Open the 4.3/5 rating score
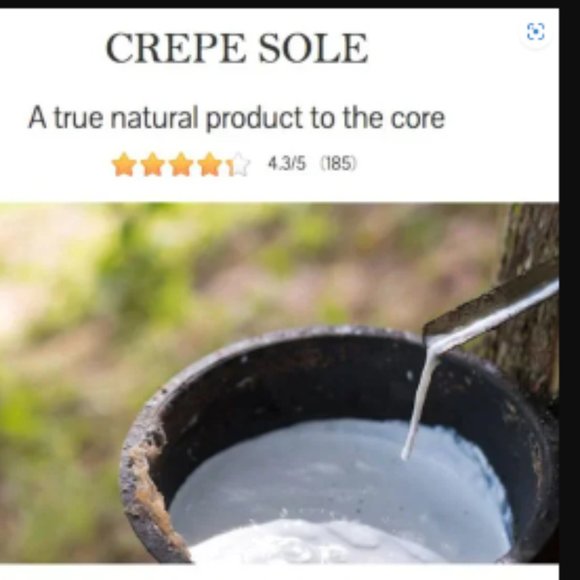This screenshot has width=580, height=580. click(x=287, y=163)
